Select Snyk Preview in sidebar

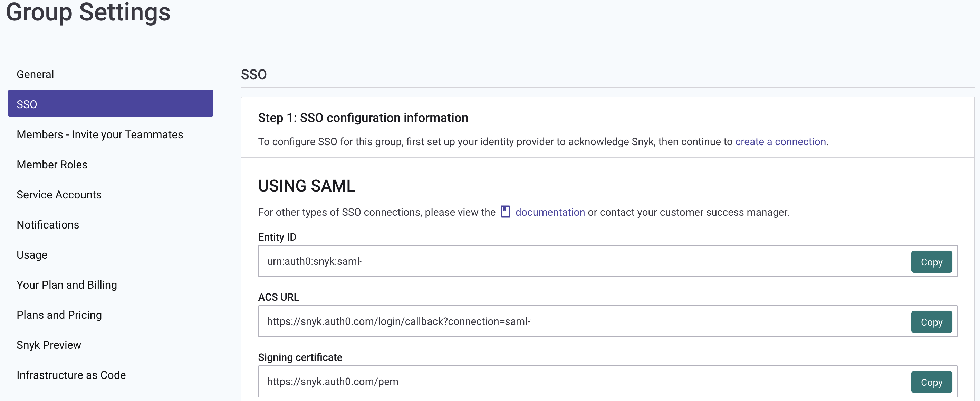pyautogui.click(x=49, y=345)
